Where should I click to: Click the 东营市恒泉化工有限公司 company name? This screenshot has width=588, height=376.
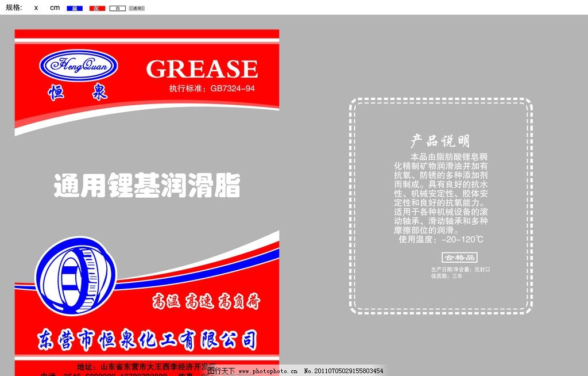[x=148, y=340]
